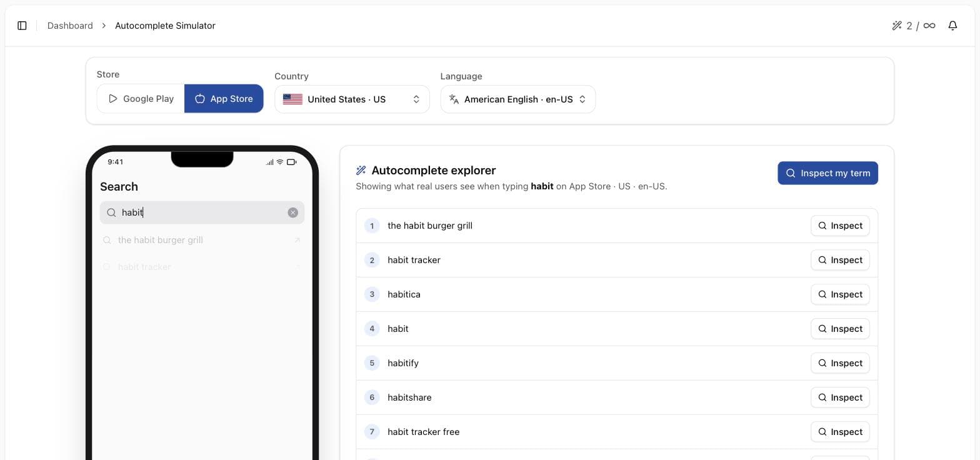Viewport: 980px width, 460px height.
Task: Click magnifier icon in Inspect my term
Action: (791, 173)
